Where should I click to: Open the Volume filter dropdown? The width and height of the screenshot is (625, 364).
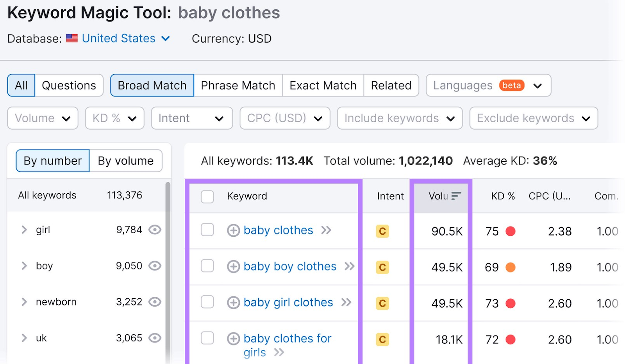(42, 118)
